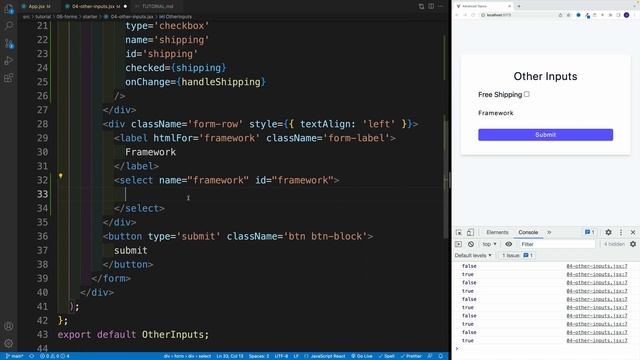Open the Extensions view in the activity bar

click(9, 78)
